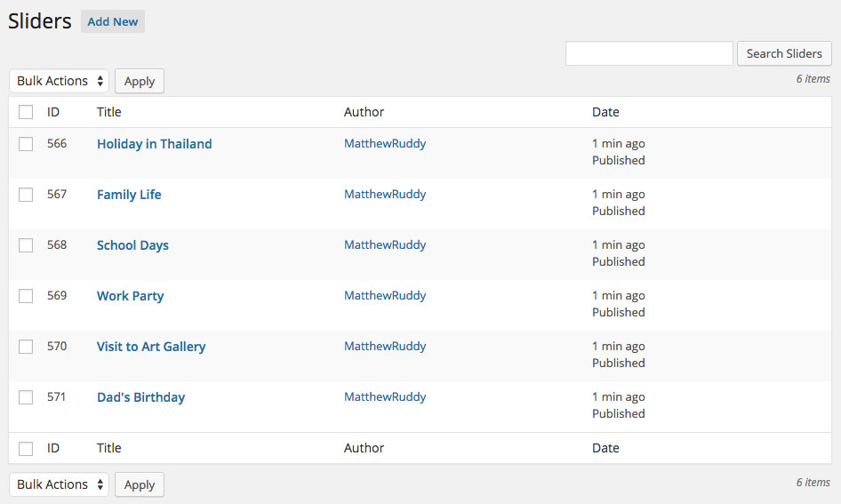
Task: Check the Dad's Birthday row checkbox
Action: [x=26, y=397]
